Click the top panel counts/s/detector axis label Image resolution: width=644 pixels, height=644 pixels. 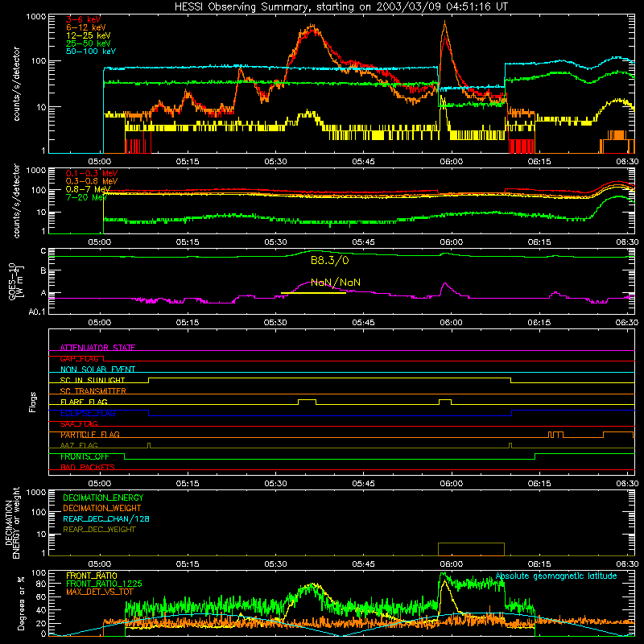(16, 84)
